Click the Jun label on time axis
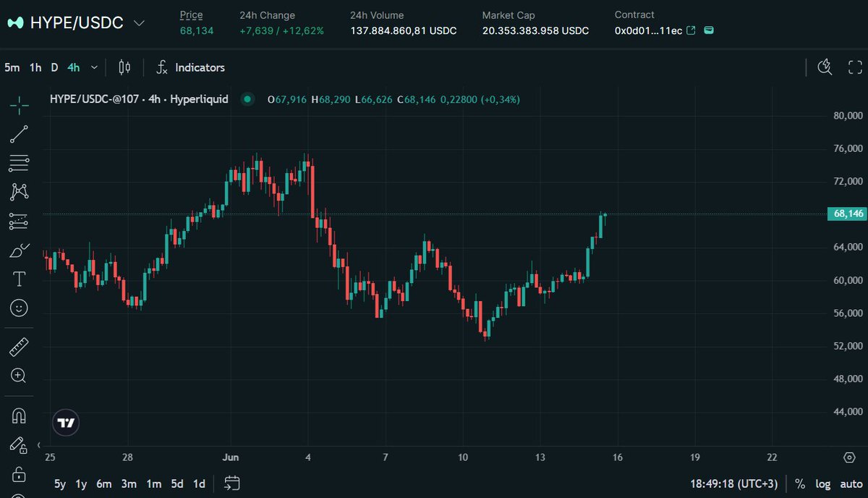Viewport: 868px width, 498px height. point(230,457)
